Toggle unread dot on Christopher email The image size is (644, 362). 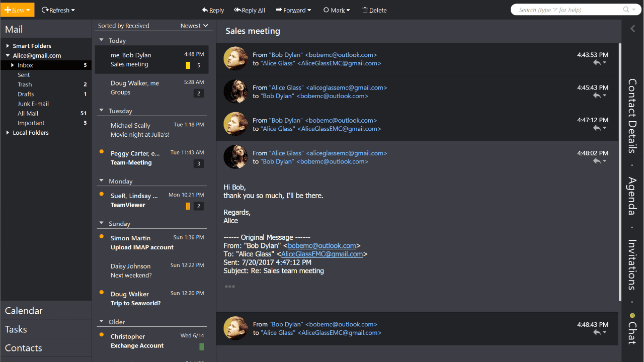(102, 334)
